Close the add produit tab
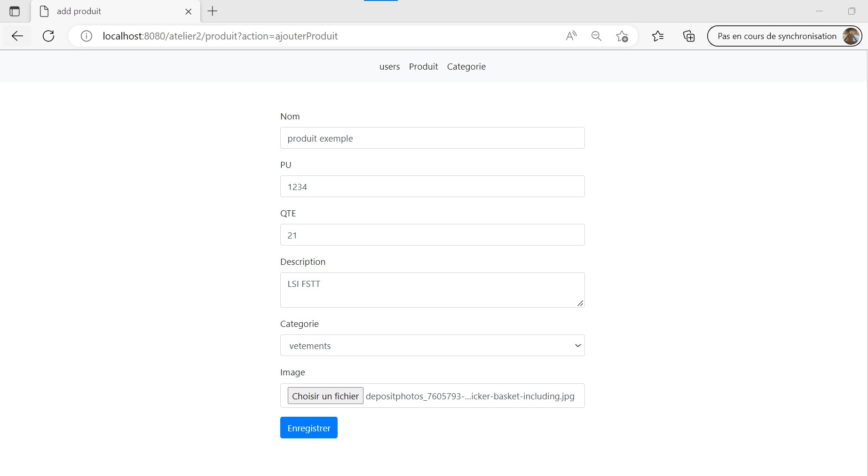Image resolution: width=868 pixels, height=476 pixels. (188, 11)
